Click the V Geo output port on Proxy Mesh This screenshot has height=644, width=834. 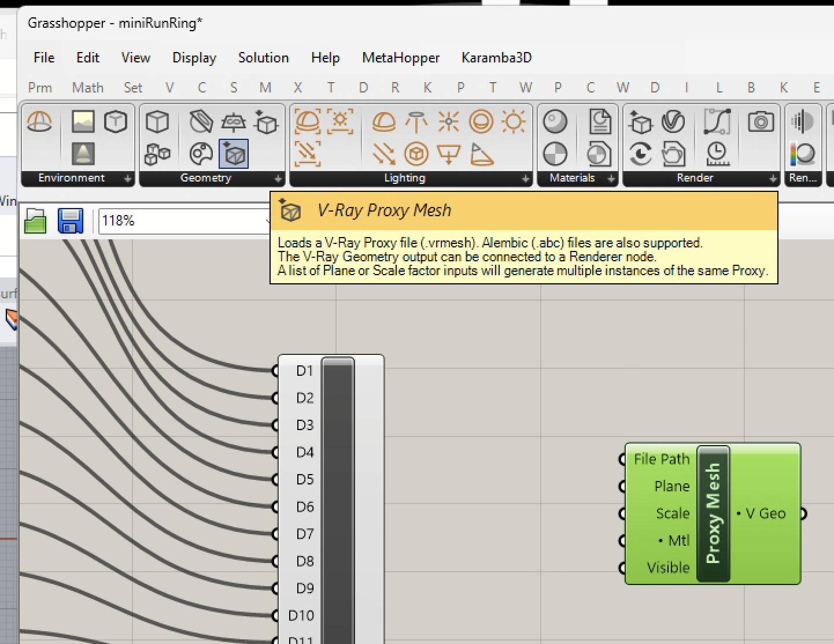(803, 513)
